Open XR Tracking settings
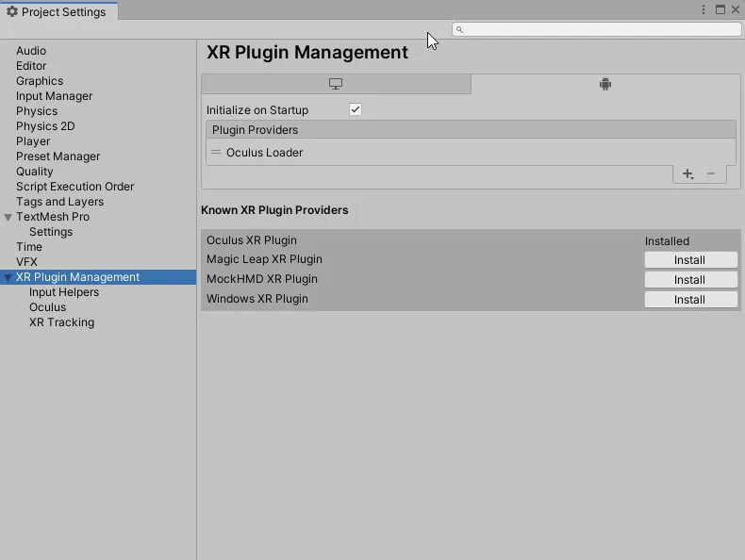Viewport: 745px width, 560px height. coord(61,322)
